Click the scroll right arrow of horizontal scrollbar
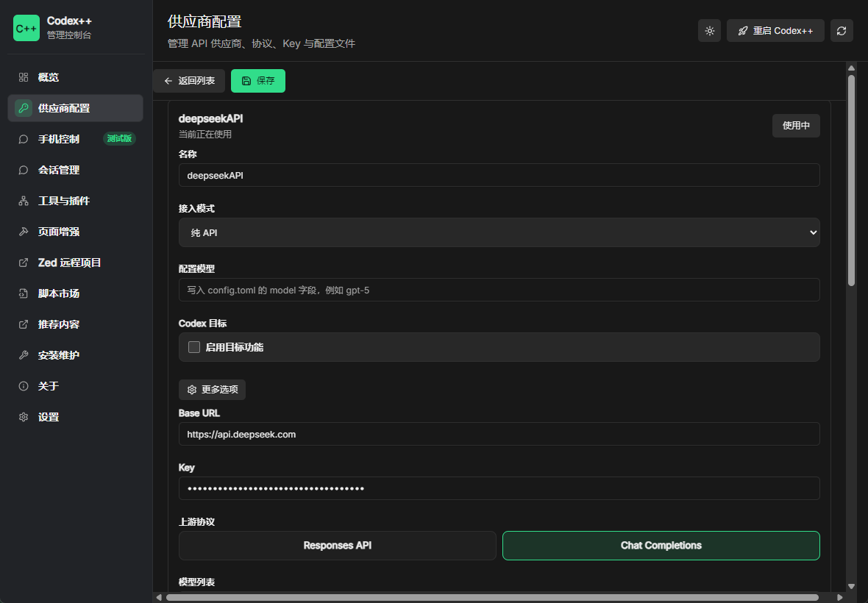Viewport: 868px width, 603px height. [840, 597]
